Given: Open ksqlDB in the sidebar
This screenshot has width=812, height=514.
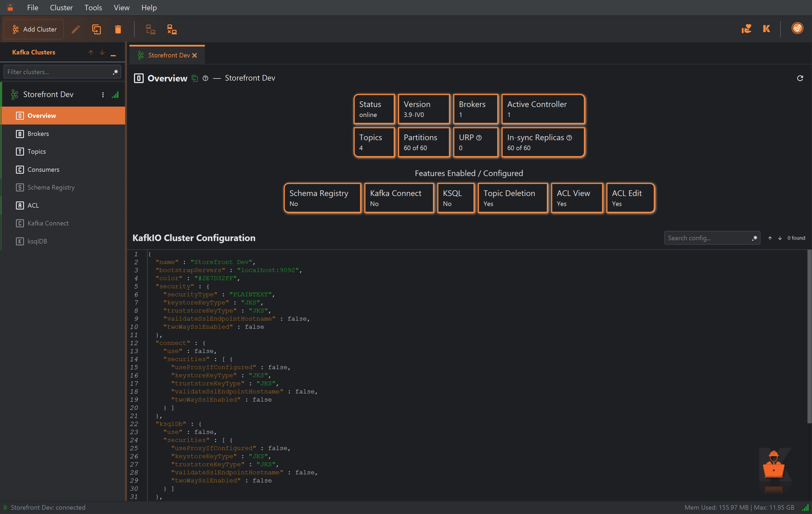Looking at the screenshot, I should point(63,241).
